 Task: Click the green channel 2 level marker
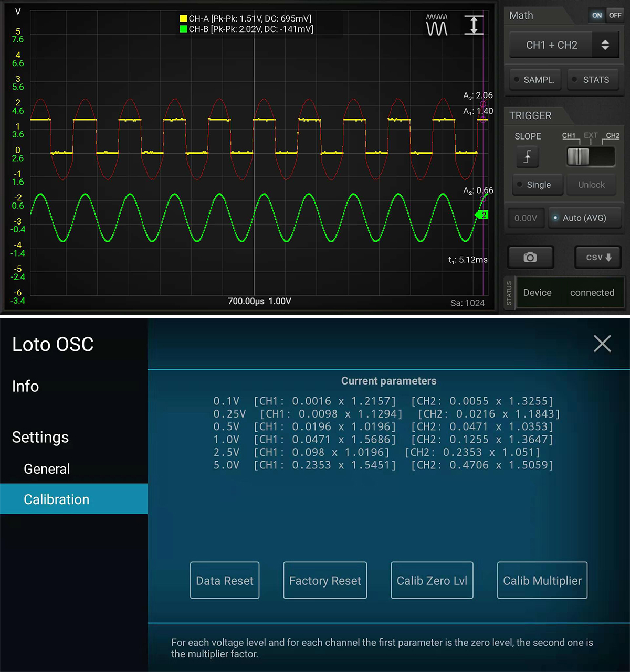point(482,215)
